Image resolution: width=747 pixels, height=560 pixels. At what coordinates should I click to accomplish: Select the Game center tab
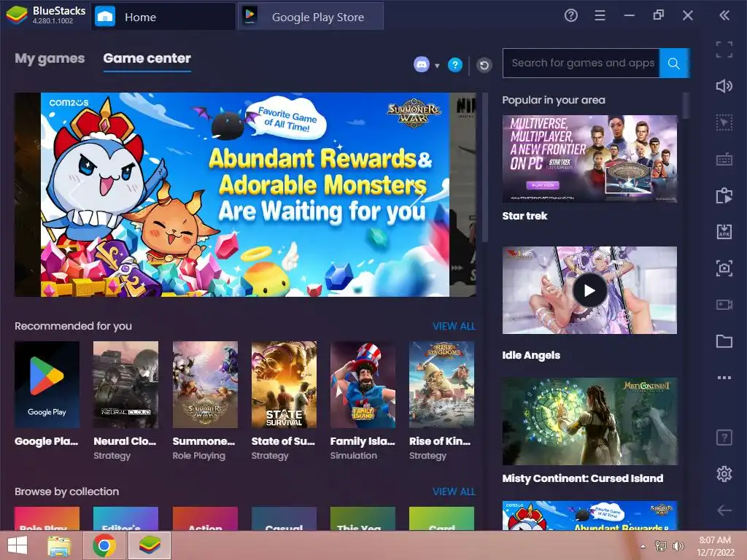[x=147, y=58]
